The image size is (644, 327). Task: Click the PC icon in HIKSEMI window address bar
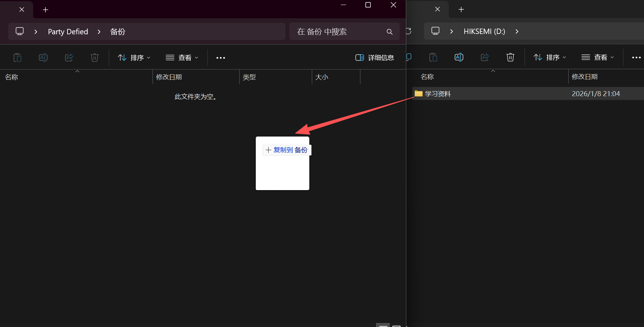tap(435, 31)
